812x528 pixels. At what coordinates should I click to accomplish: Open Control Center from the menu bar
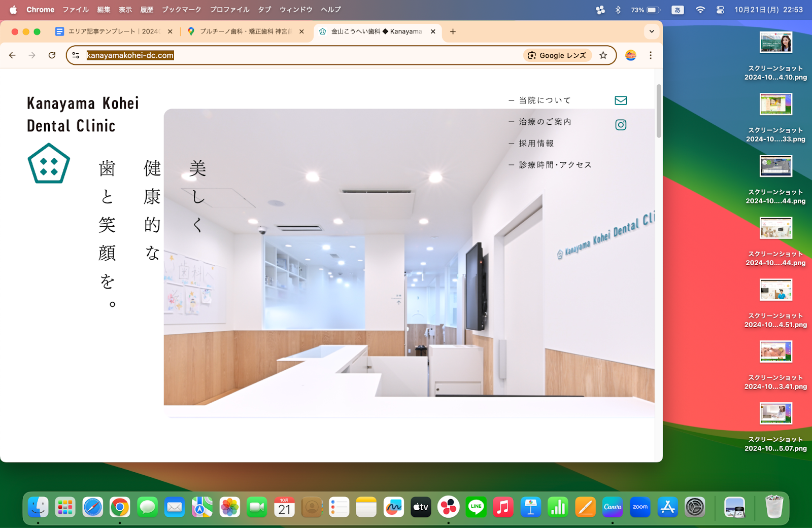720,10
